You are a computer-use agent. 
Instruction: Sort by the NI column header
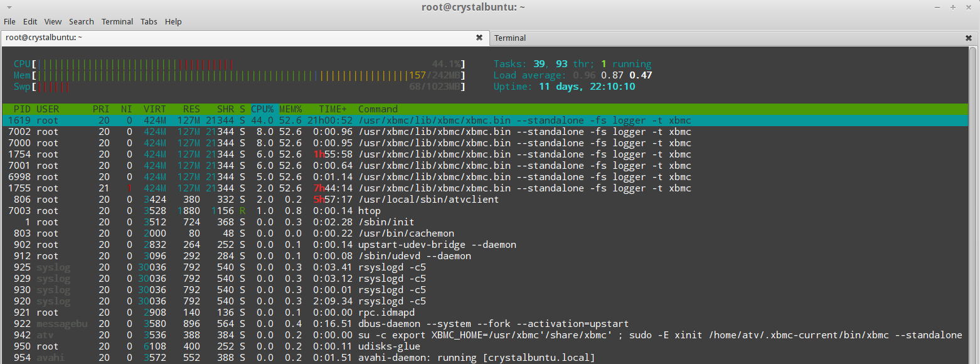[127, 109]
